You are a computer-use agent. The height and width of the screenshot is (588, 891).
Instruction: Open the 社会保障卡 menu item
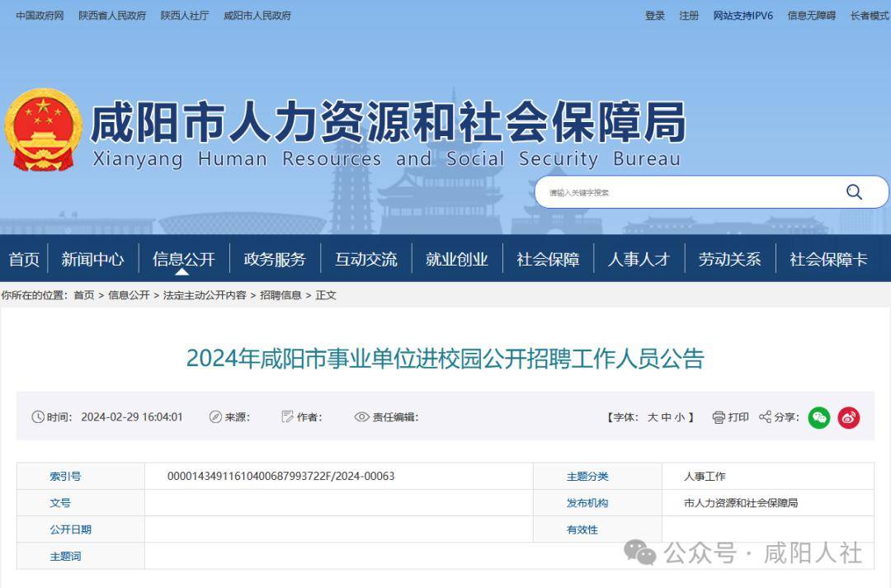(x=828, y=258)
